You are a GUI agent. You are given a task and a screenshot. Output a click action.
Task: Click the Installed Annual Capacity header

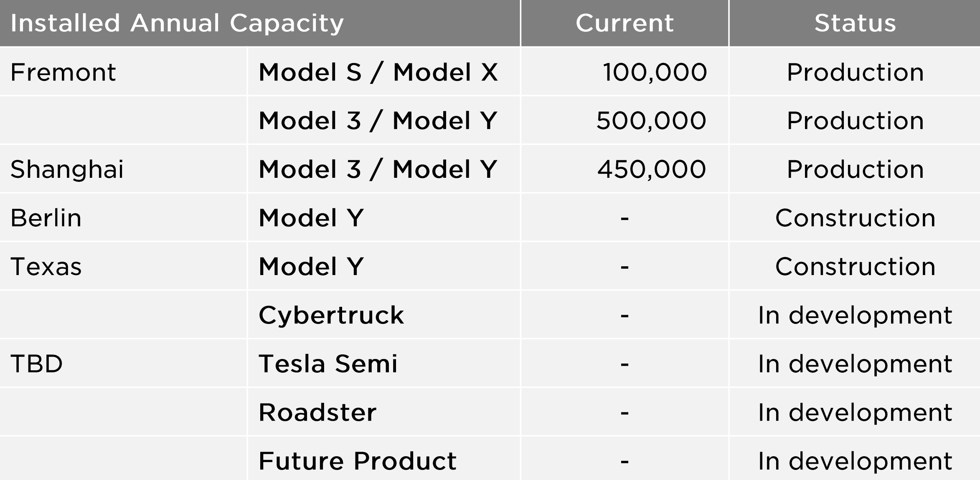(177, 23)
